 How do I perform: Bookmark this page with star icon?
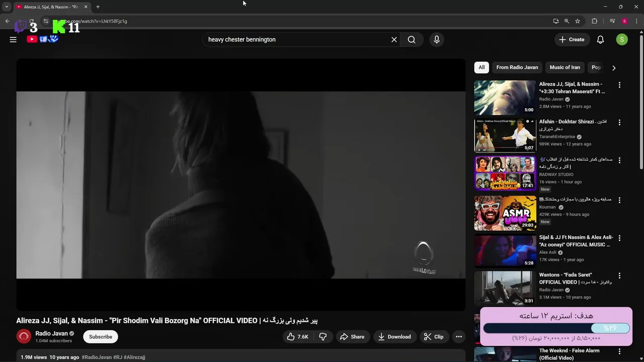pos(578,21)
